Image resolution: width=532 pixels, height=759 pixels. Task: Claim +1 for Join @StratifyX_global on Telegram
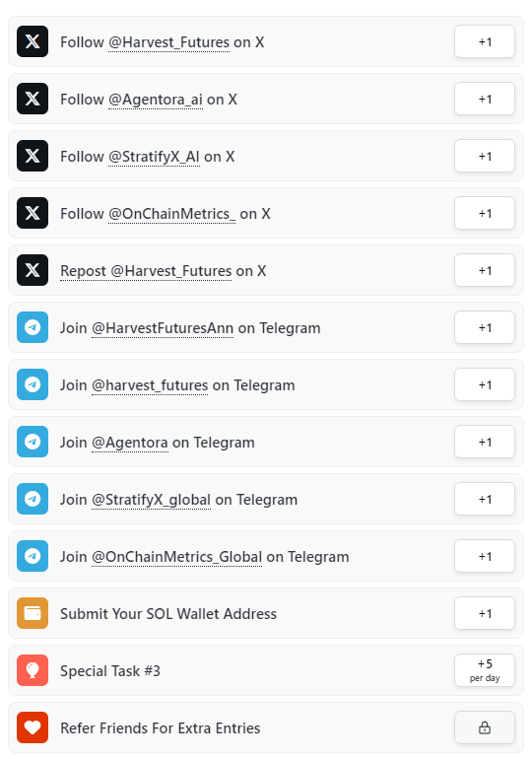(x=485, y=499)
